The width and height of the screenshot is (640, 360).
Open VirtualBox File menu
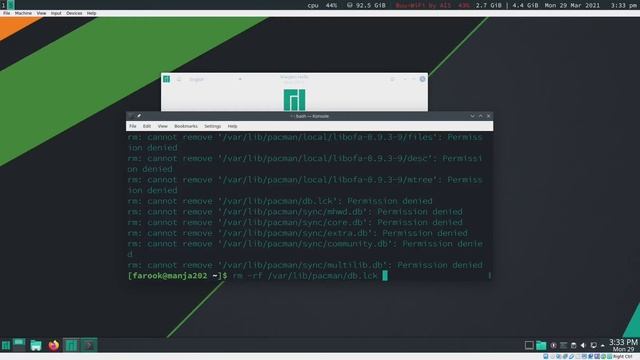(7, 13)
